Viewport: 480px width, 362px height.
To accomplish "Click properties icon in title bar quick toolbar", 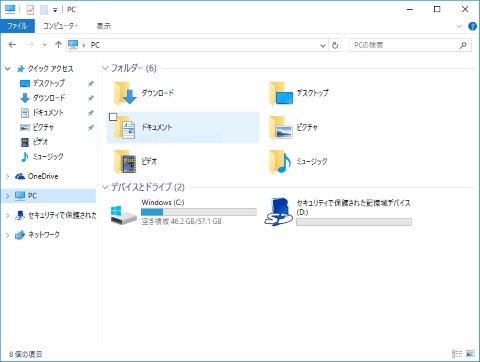I will point(30,10).
